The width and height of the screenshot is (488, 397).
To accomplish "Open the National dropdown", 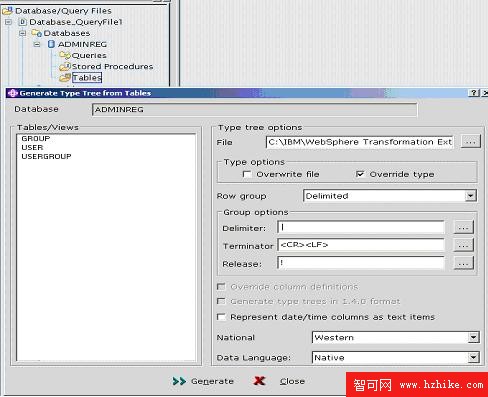I will [x=473, y=337].
